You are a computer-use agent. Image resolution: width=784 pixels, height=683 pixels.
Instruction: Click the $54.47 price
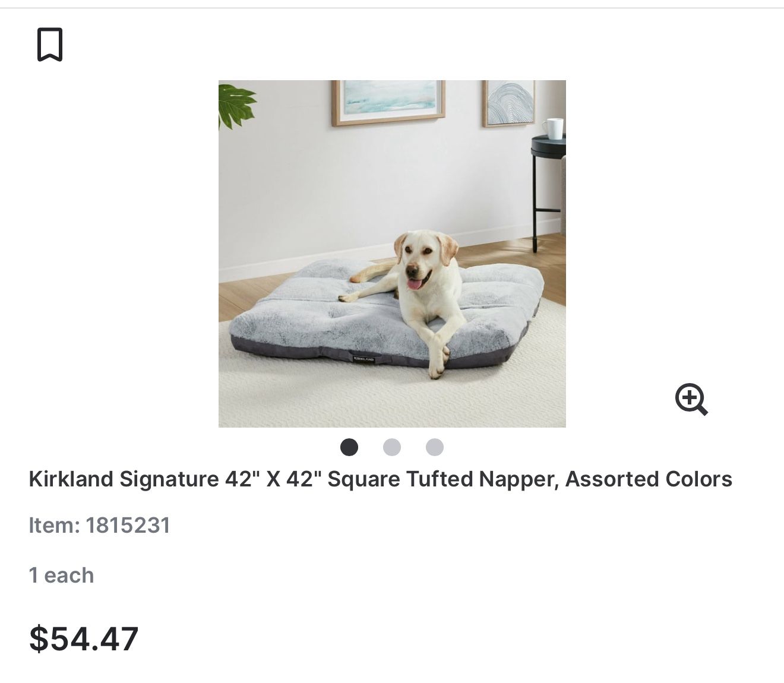(84, 638)
